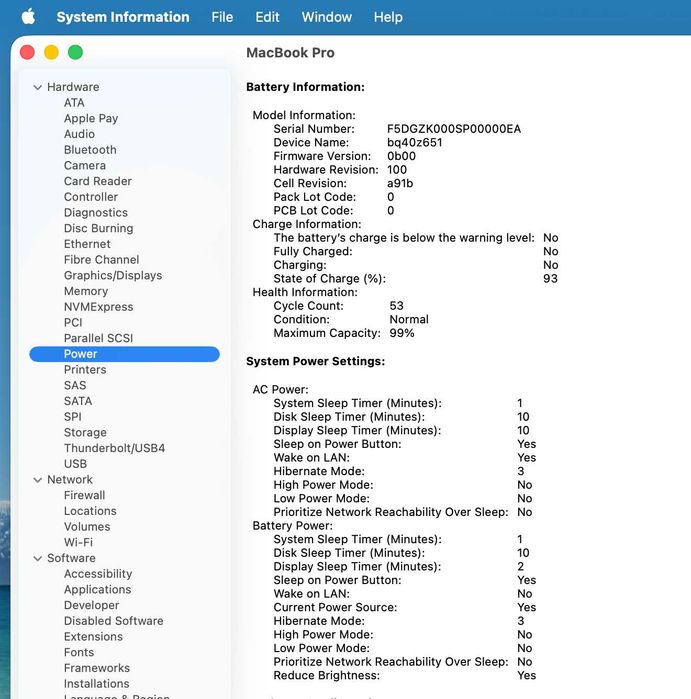
Task: Click the System Power Settings heading
Action: pos(315,361)
